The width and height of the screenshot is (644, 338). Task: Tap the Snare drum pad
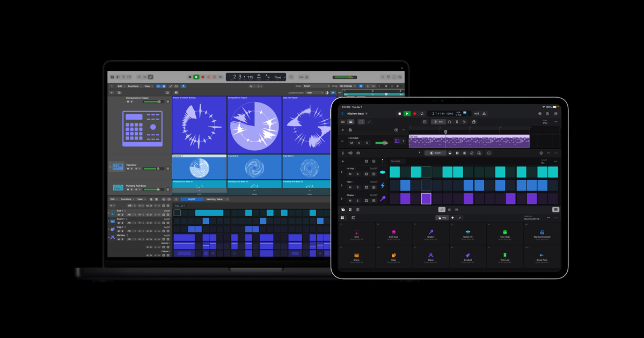tap(356, 256)
